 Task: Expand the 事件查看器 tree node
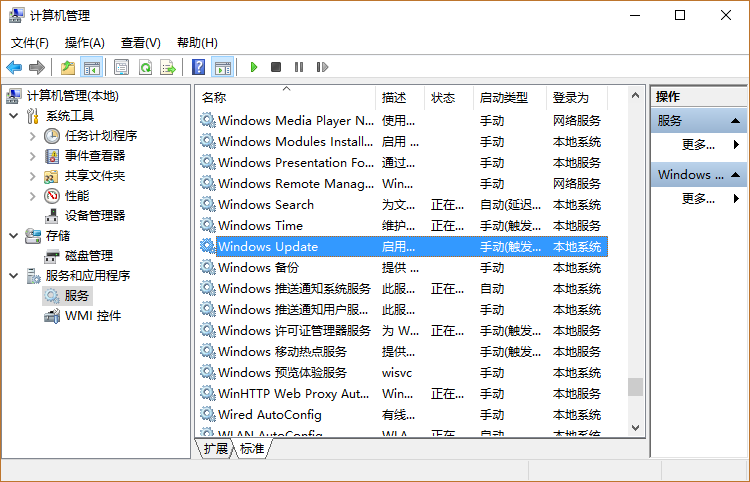(x=33, y=156)
